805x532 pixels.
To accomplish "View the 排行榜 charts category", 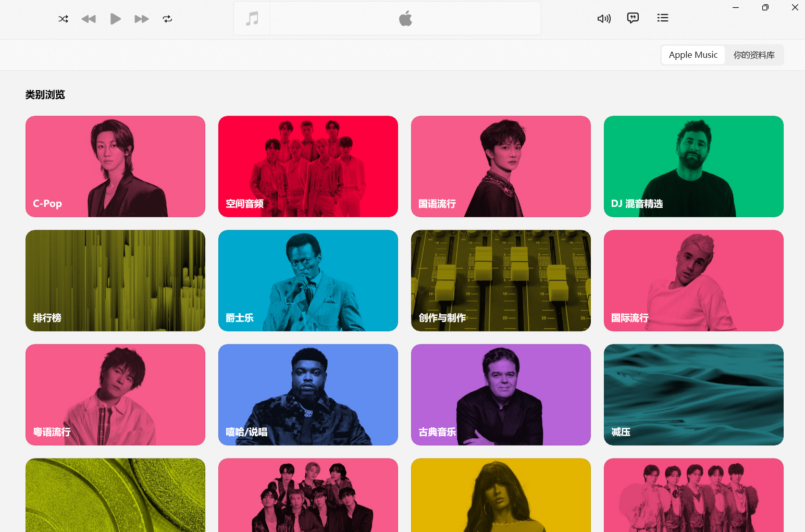I will coord(115,280).
